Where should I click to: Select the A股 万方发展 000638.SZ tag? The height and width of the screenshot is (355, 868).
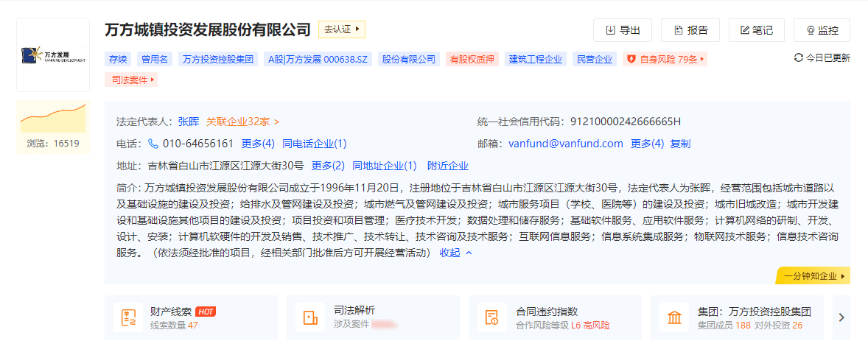[318, 59]
